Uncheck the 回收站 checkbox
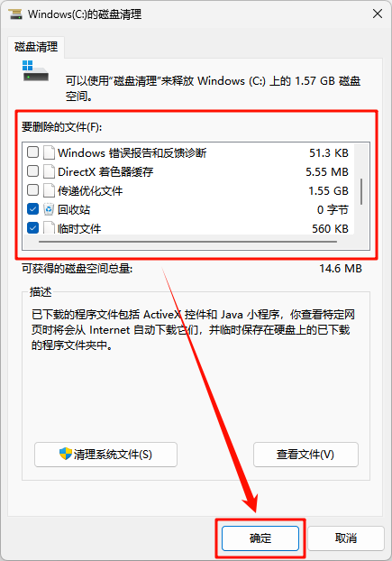 [32, 208]
